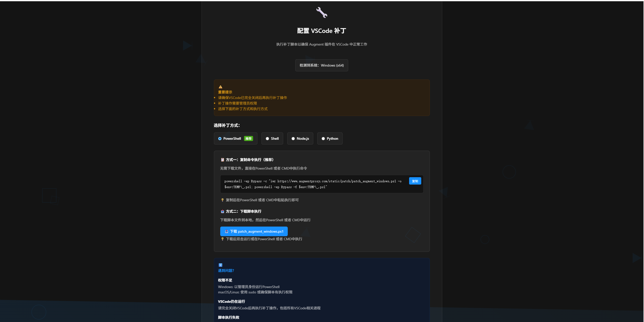Click the clipboard icon beside 方式一
This screenshot has width=644, height=322.
point(223,160)
